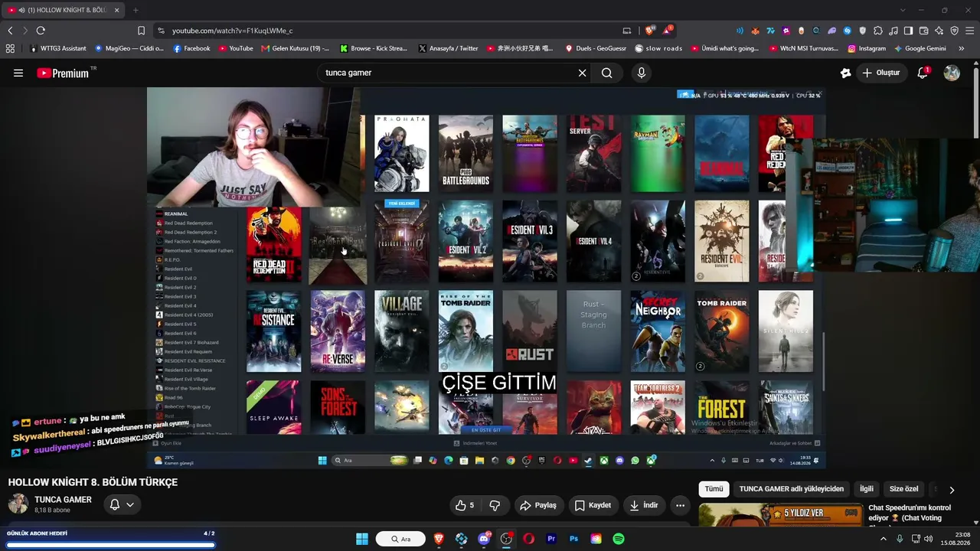This screenshot has width=980, height=551.
Task: Open Brave from the Windows taskbar
Action: coord(439,539)
